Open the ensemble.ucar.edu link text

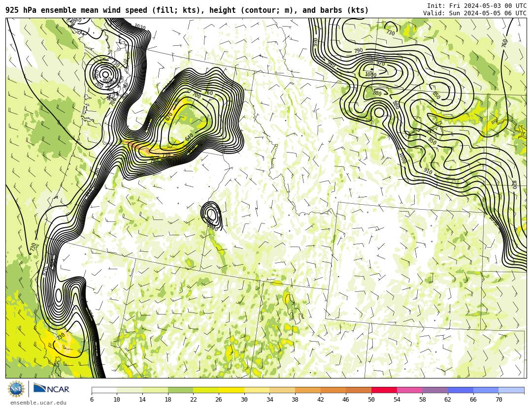tap(38, 403)
